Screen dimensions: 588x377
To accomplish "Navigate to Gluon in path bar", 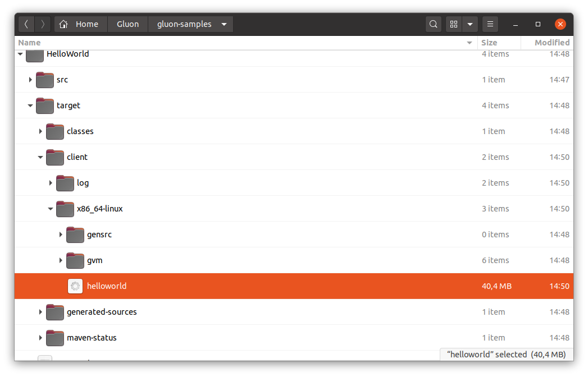I will 128,24.
